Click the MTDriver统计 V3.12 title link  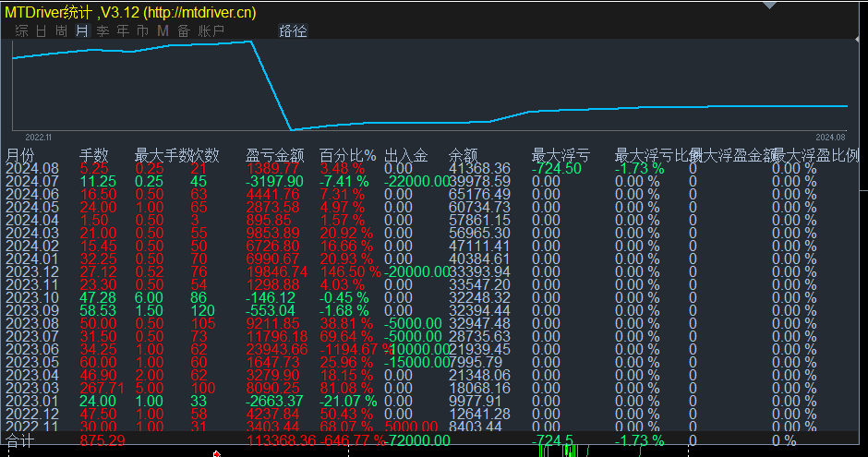130,12
